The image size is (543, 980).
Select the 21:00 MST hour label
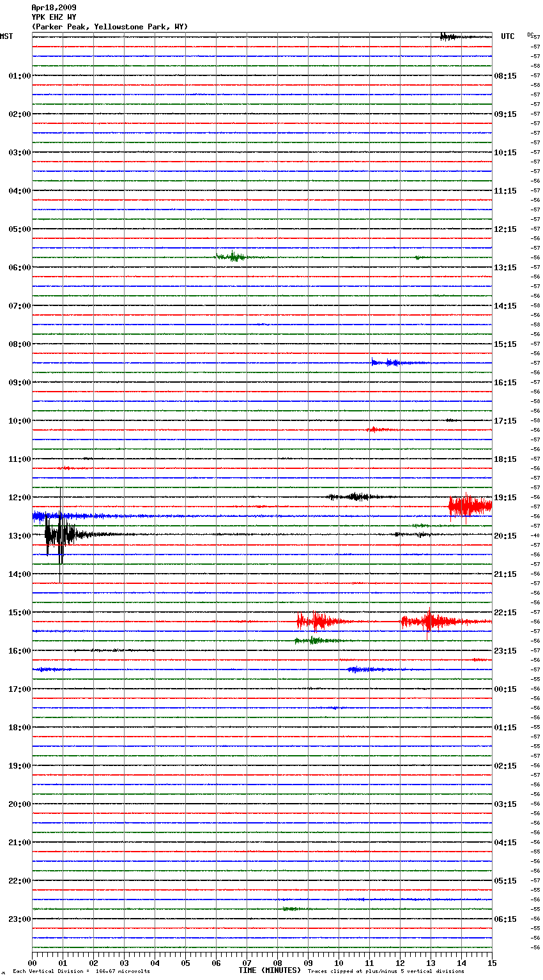[x=19, y=843]
